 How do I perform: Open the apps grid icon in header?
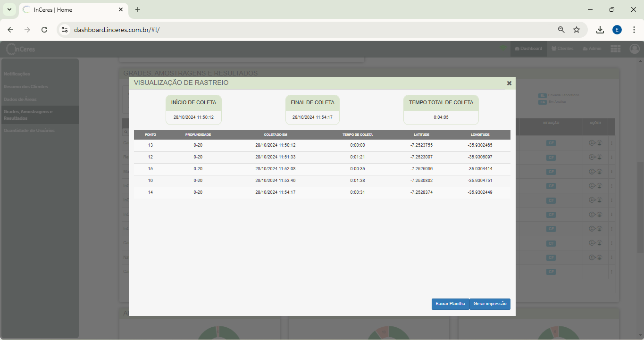coord(615,49)
